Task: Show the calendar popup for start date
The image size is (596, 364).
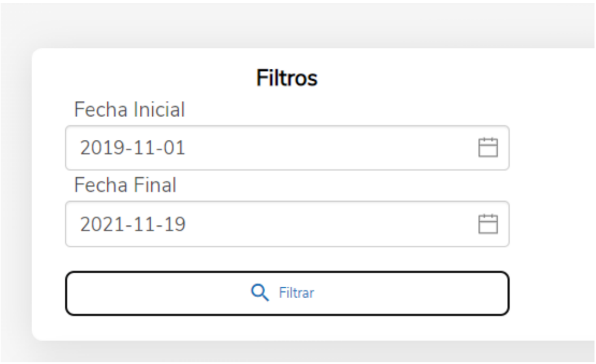Action: coord(488,148)
